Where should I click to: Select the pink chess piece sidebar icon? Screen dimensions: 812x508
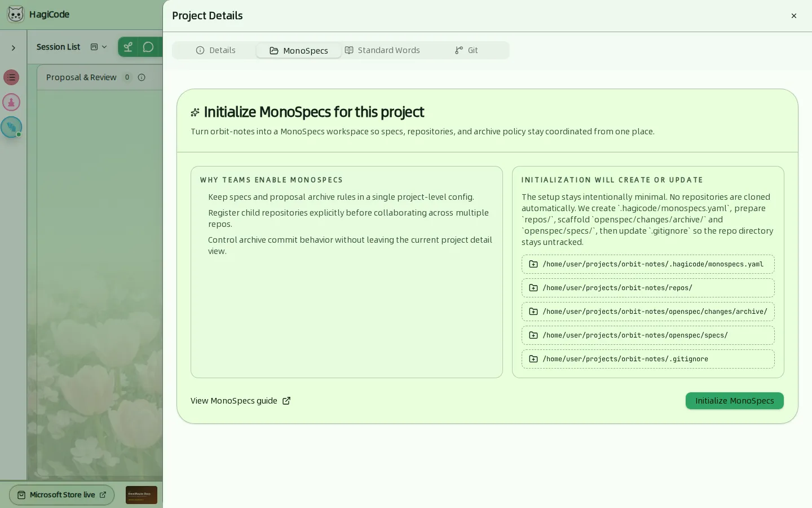coord(11,102)
